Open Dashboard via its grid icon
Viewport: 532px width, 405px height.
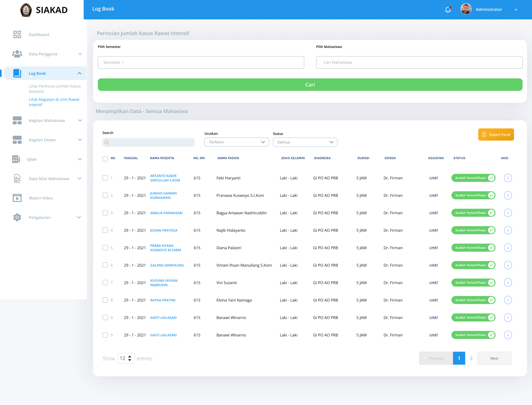[x=17, y=35]
